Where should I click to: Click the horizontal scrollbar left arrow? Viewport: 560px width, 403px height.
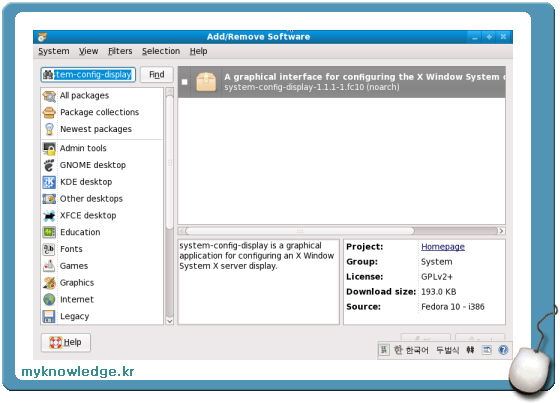click(x=182, y=231)
